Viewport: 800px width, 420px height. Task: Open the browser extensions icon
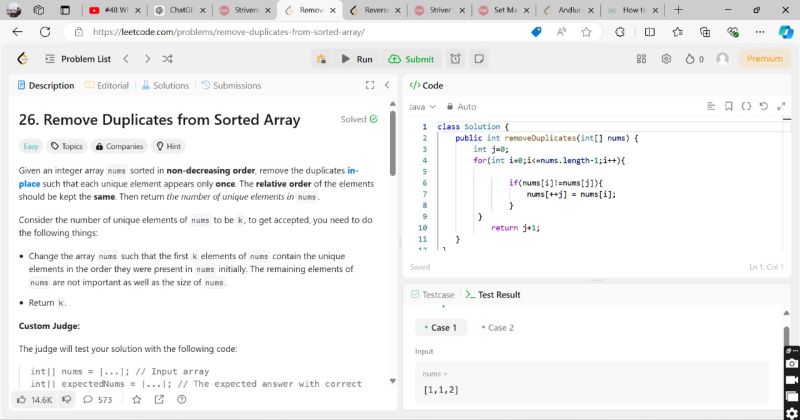pyautogui.click(x=619, y=32)
